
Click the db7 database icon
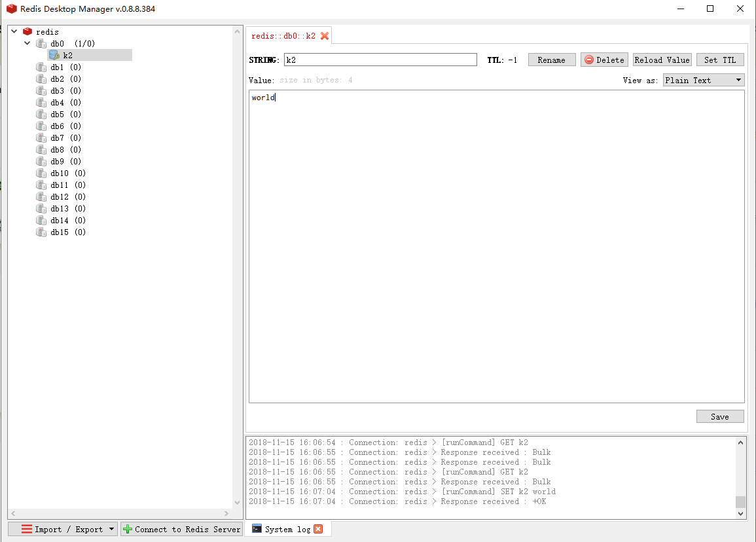pos(41,138)
